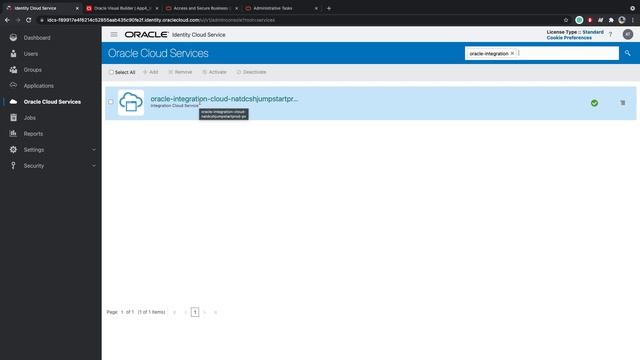Expand the Security submenu chevron
The width and height of the screenshot is (640, 360).
[94, 166]
